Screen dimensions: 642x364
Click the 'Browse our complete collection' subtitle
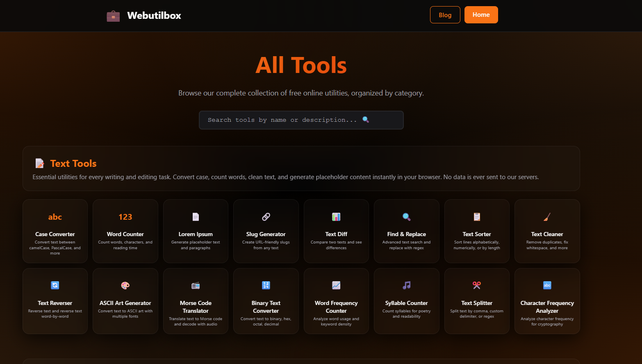pos(301,93)
